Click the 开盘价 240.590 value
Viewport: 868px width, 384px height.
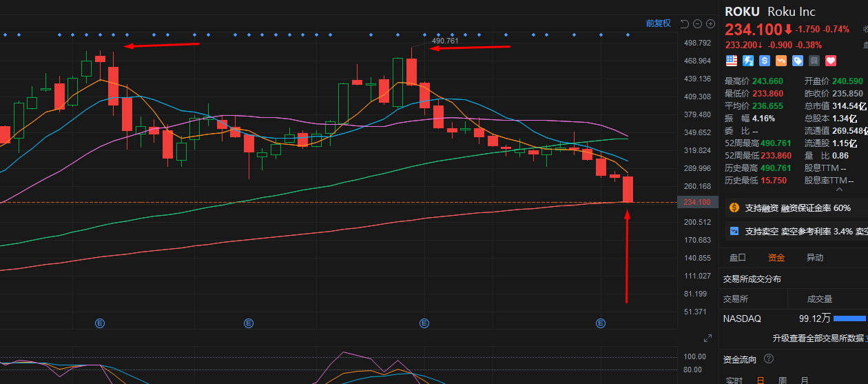[x=847, y=81]
